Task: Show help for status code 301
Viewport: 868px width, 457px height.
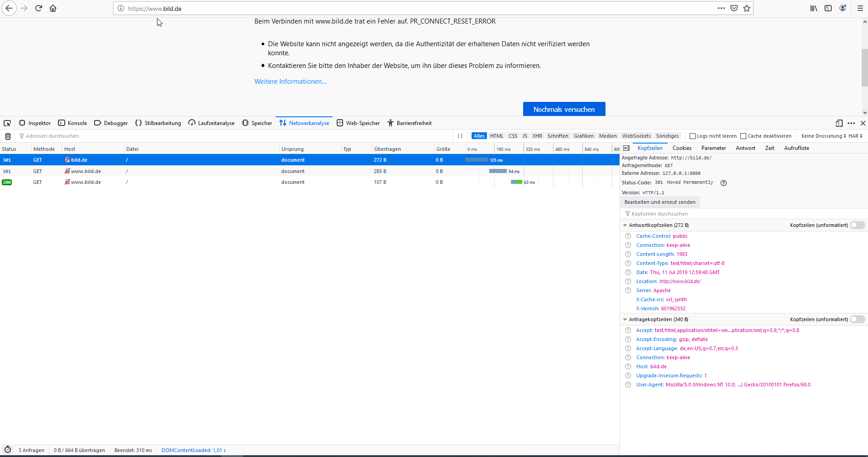Action: point(724,183)
